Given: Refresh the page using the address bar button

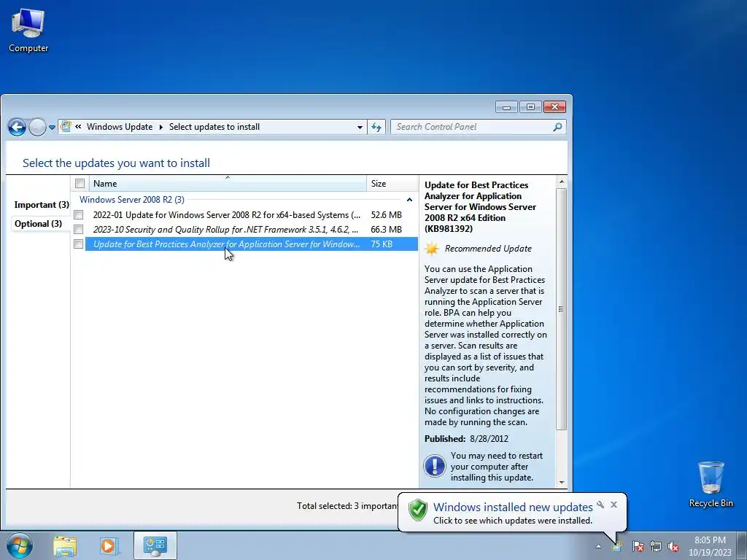Looking at the screenshot, I should click(376, 127).
